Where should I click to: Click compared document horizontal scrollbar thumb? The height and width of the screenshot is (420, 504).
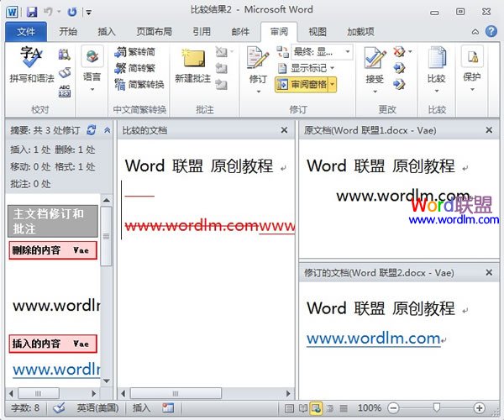pyautogui.click(x=176, y=393)
